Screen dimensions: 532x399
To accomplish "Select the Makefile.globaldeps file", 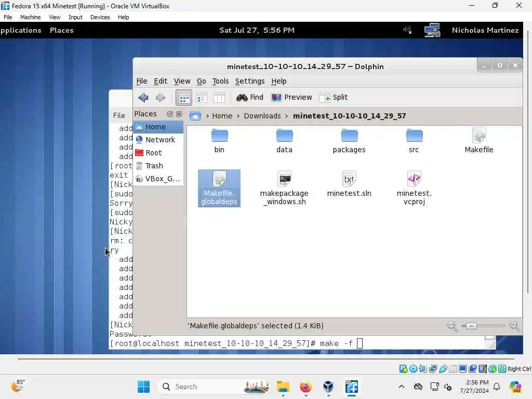I will coord(219,188).
